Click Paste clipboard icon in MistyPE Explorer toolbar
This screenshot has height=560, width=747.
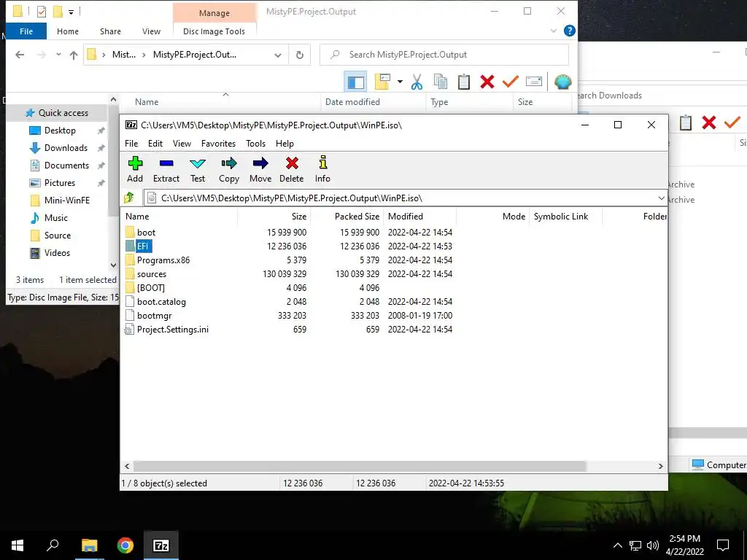pyautogui.click(x=463, y=82)
